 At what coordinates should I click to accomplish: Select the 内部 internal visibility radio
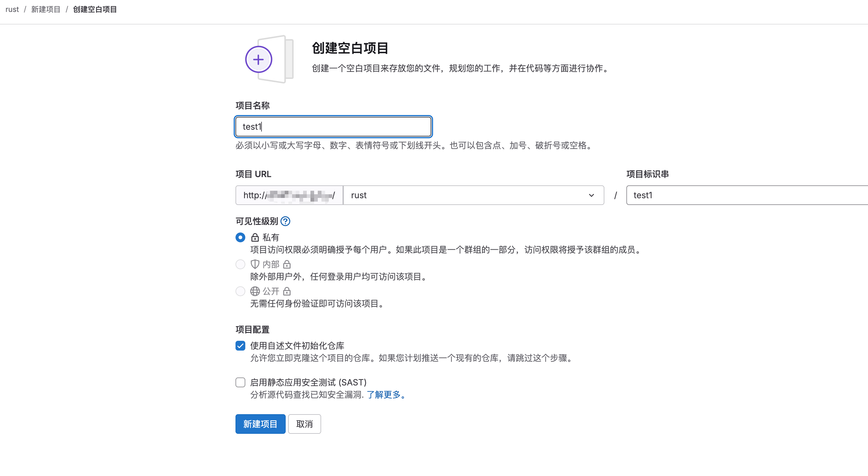pyautogui.click(x=240, y=264)
